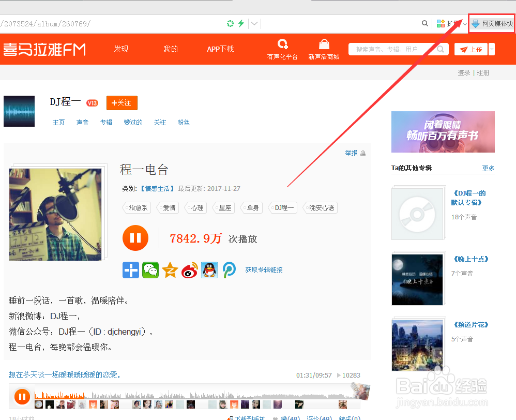
Task: Open the blue plus share icon
Action: 130,269
